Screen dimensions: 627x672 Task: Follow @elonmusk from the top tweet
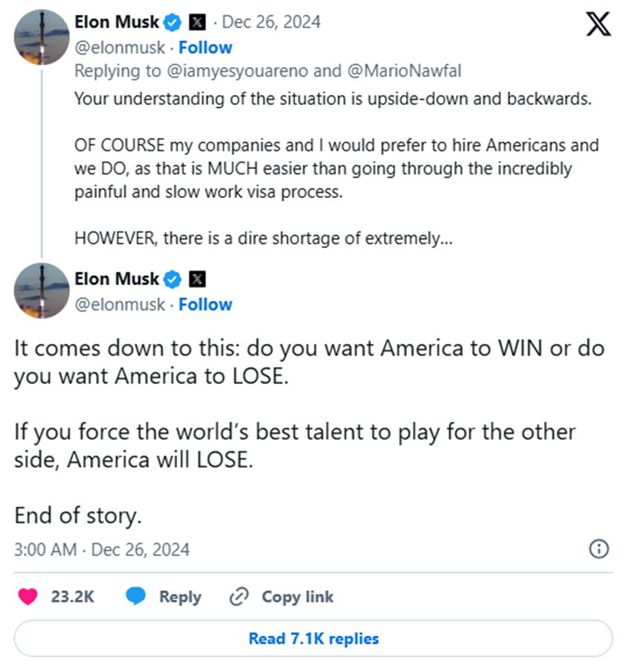[205, 48]
